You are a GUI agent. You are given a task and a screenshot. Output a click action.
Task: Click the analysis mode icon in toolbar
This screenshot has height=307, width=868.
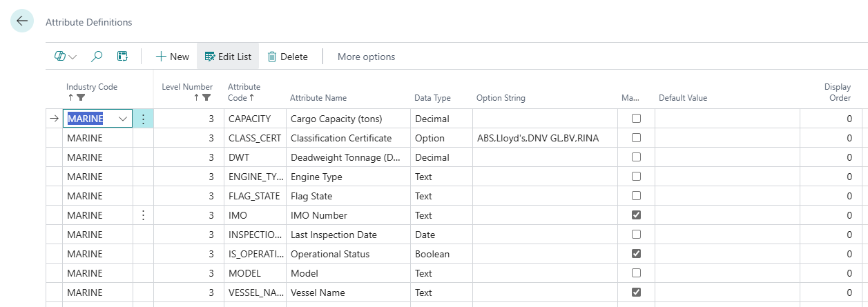click(122, 57)
